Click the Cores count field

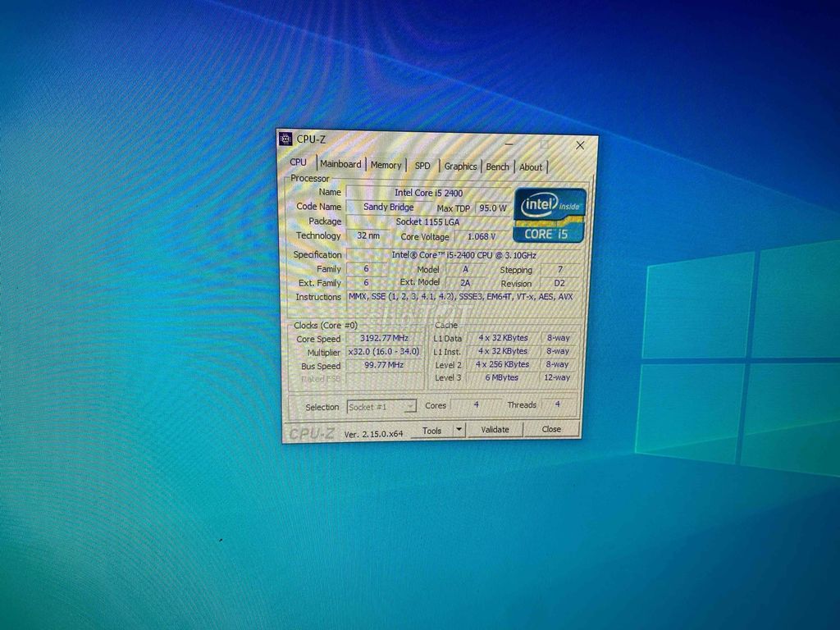pos(476,405)
